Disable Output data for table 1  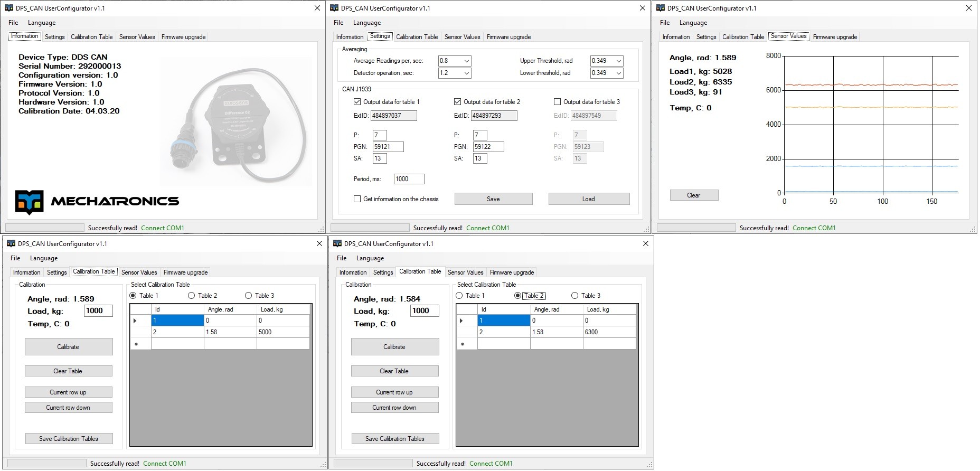tap(357, 102)
